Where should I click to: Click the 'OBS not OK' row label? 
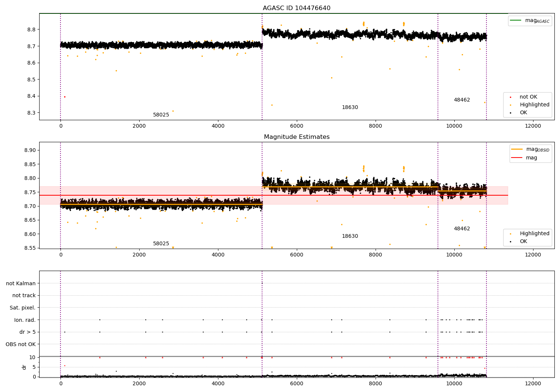click(21, 344)
